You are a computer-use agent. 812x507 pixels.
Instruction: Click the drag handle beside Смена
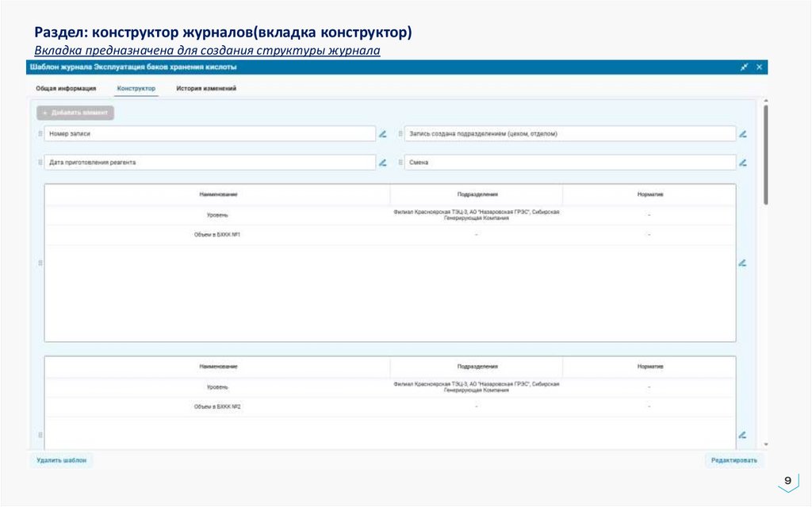(x=400, y=163)
